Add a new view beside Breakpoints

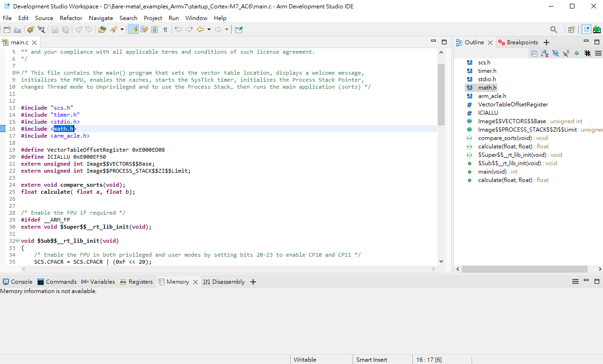(x=546, y=42)
